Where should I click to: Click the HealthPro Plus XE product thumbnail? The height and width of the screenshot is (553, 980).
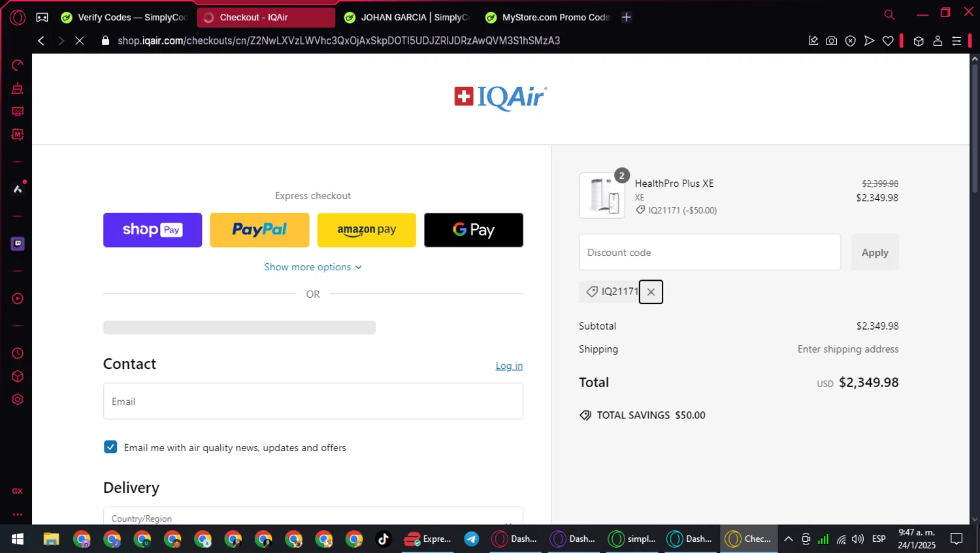pos(602,195)
